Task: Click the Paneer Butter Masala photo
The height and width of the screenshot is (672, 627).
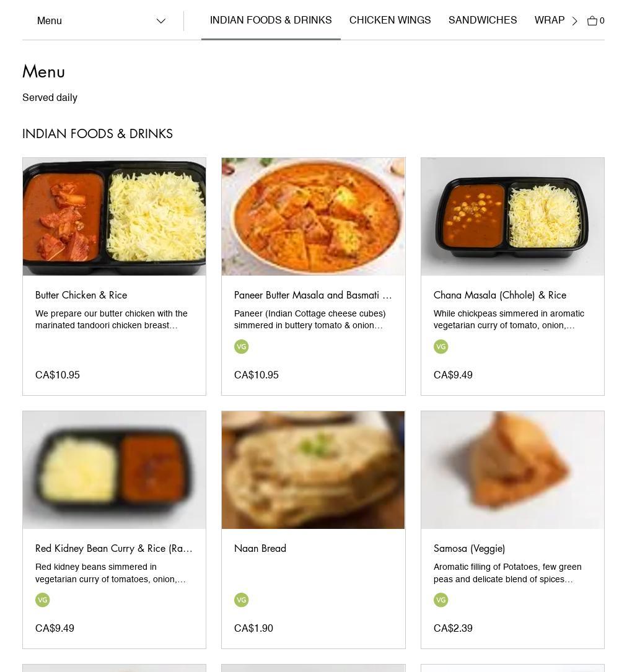Action: click(313, 217)
